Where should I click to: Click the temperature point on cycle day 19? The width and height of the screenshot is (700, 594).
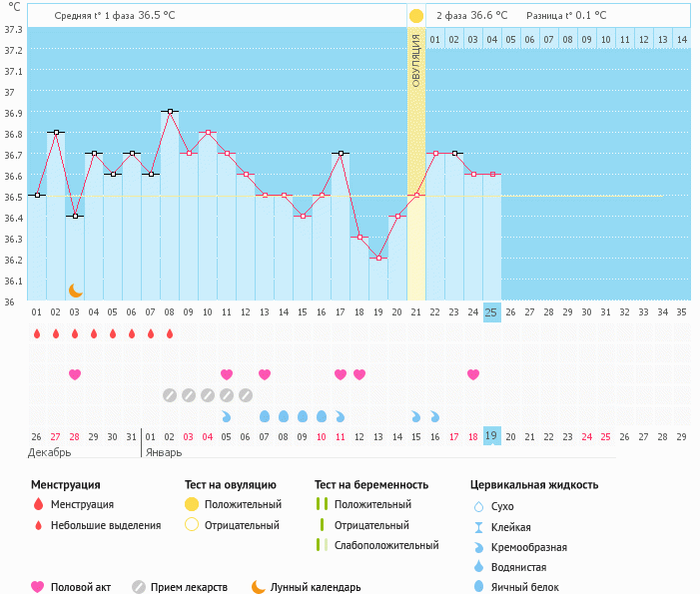378,258
